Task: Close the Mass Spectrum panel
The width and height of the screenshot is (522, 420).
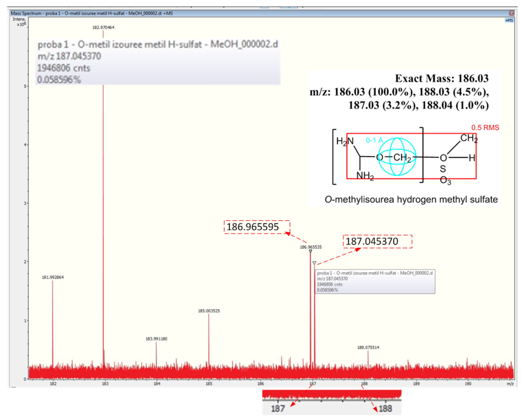Action: (x=511, y=13)
